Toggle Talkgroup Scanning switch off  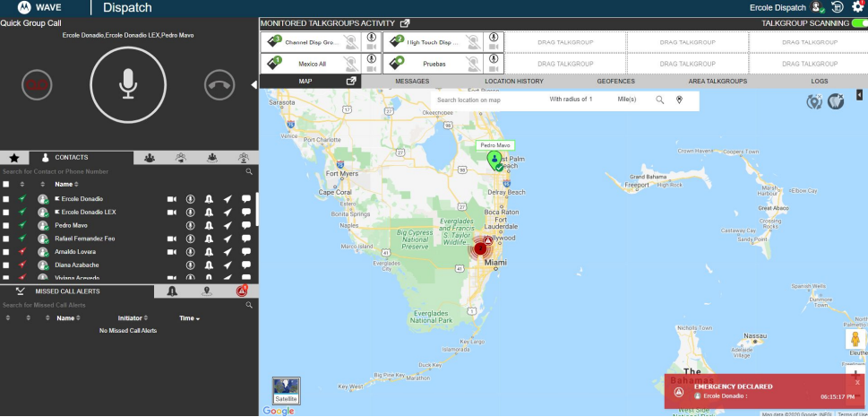pos(859,23)
